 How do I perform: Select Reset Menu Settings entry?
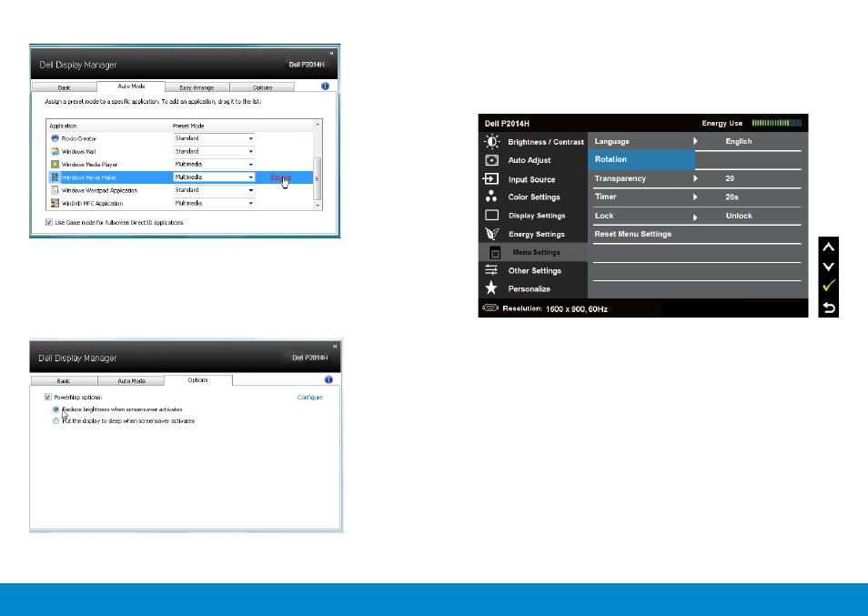(x=632, y=234)
